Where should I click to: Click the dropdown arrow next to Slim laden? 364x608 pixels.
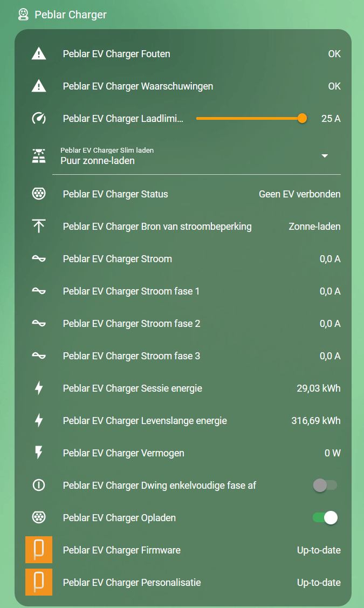click(325, 156)
